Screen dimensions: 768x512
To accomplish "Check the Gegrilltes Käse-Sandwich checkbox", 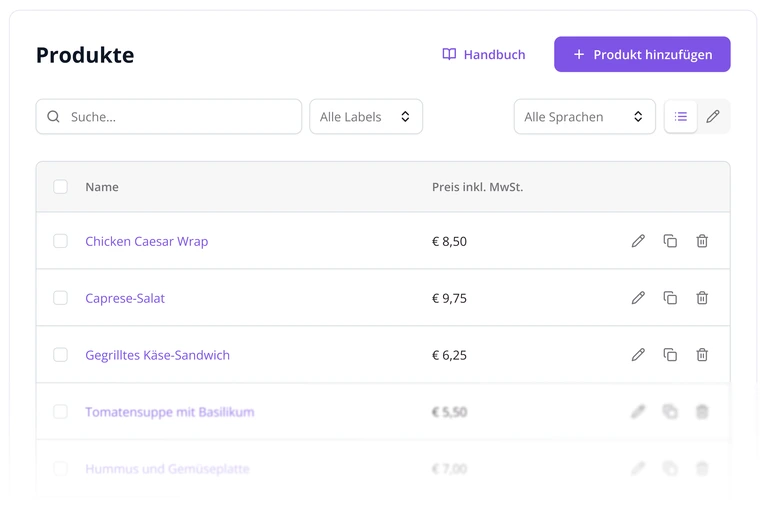I will coord(60,355).
